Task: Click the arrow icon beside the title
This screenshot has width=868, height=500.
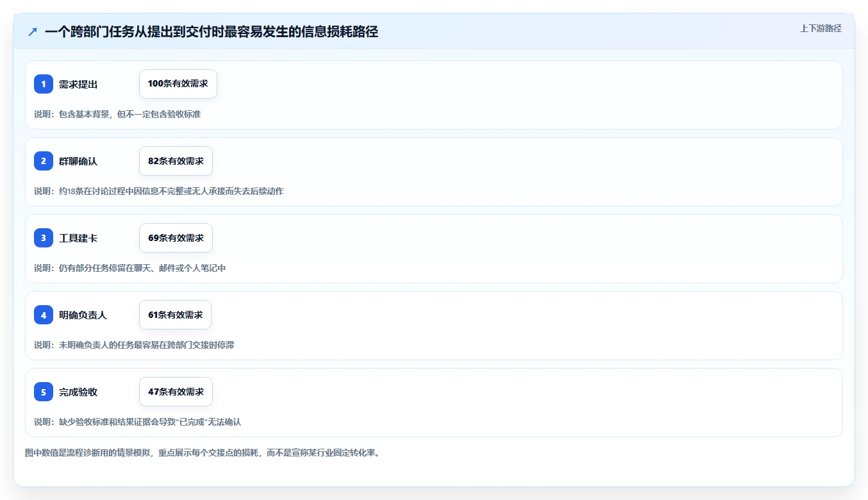Action: click(33, 32)
